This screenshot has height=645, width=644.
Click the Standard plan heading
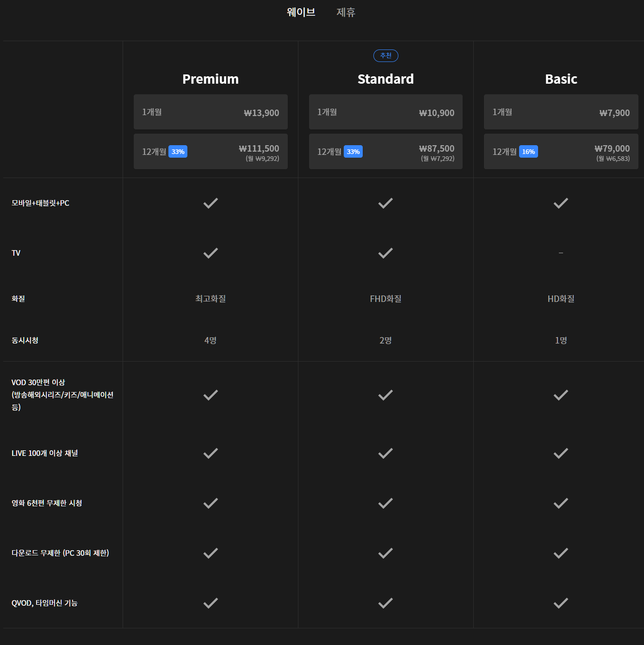pos(386,79)
